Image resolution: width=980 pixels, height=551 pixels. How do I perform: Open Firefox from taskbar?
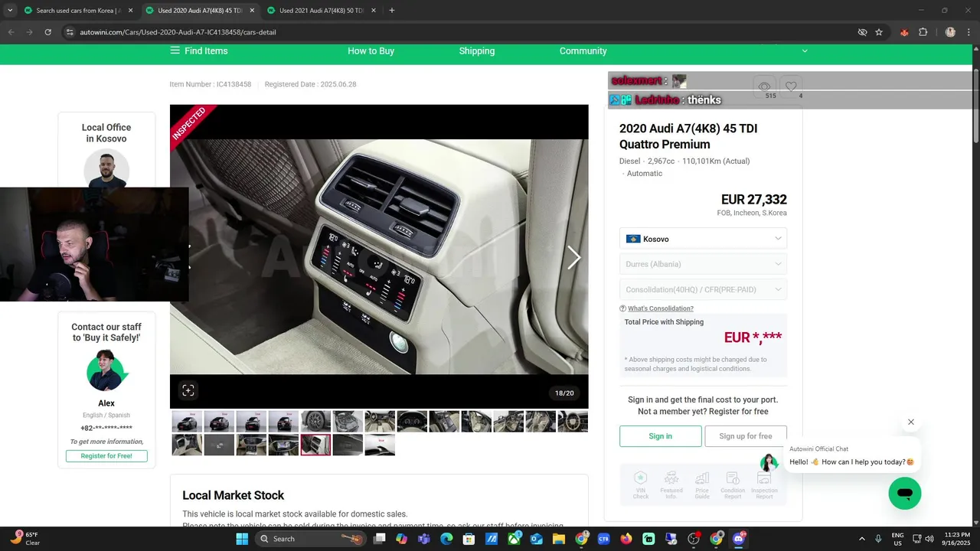(x=626, y=539)
